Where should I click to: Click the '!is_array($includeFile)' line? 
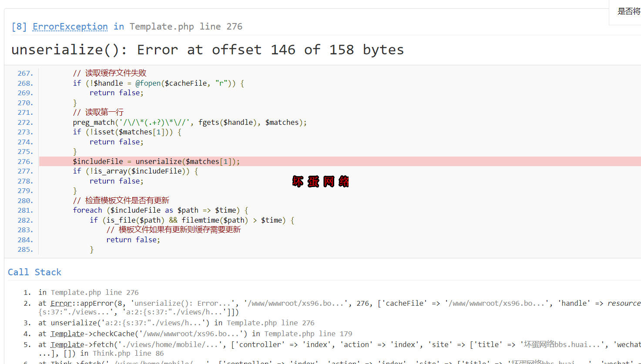[135, 171]
